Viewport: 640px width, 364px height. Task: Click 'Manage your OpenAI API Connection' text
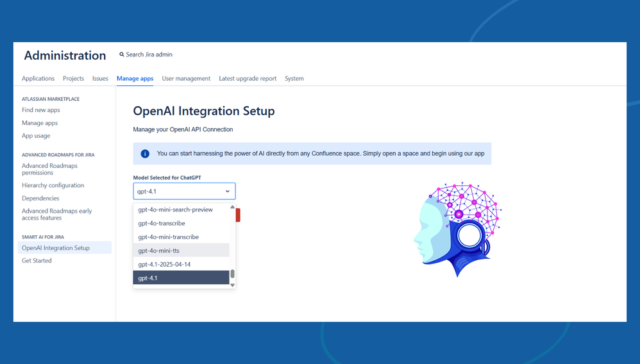tap(183, 129)
